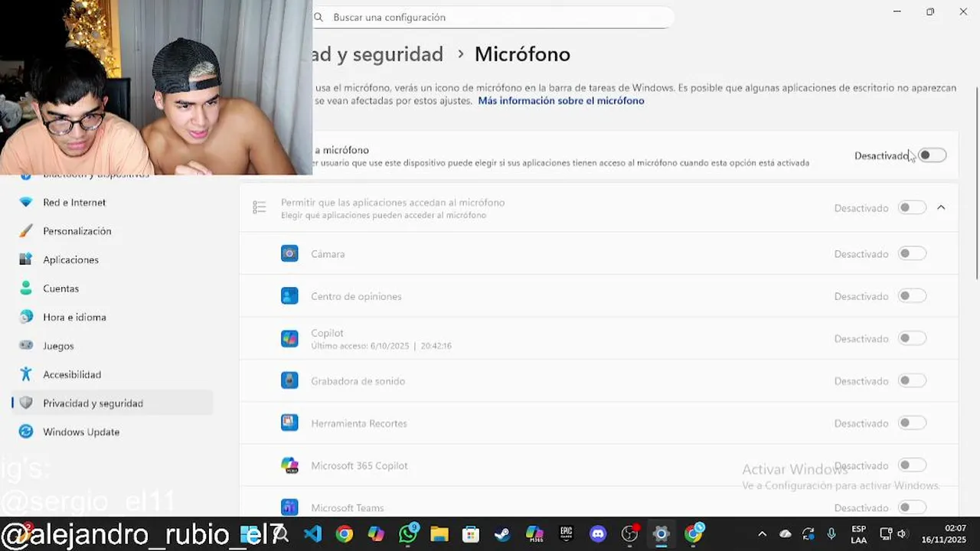
Task: Click the microphone icon in the system tray
Action: tap(831, 533)
